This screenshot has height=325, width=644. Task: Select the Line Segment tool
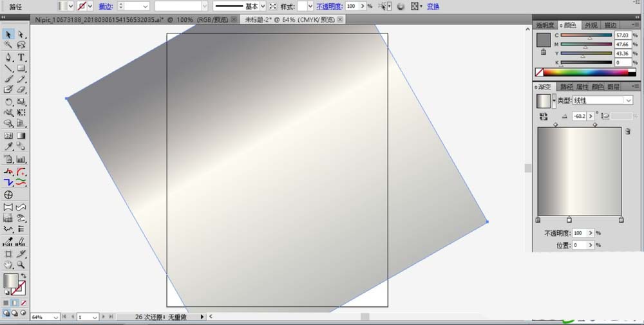(x=8, y=68)
